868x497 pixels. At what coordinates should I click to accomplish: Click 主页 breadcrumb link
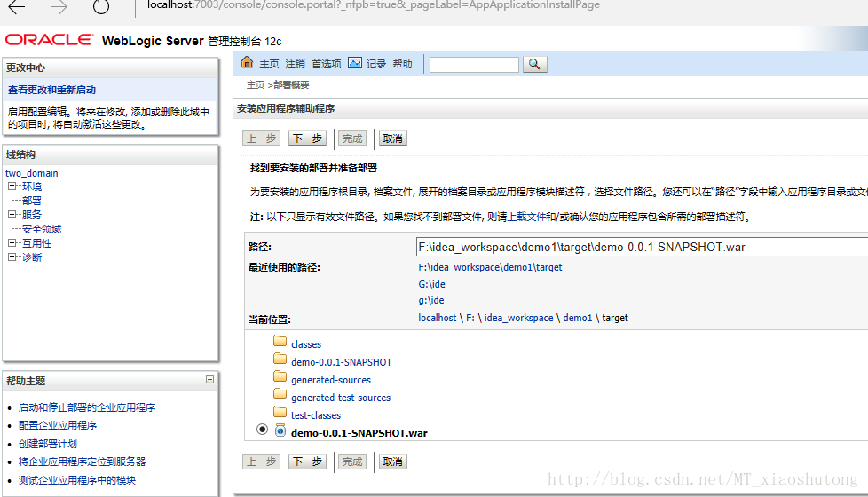(x=256, y=84)
